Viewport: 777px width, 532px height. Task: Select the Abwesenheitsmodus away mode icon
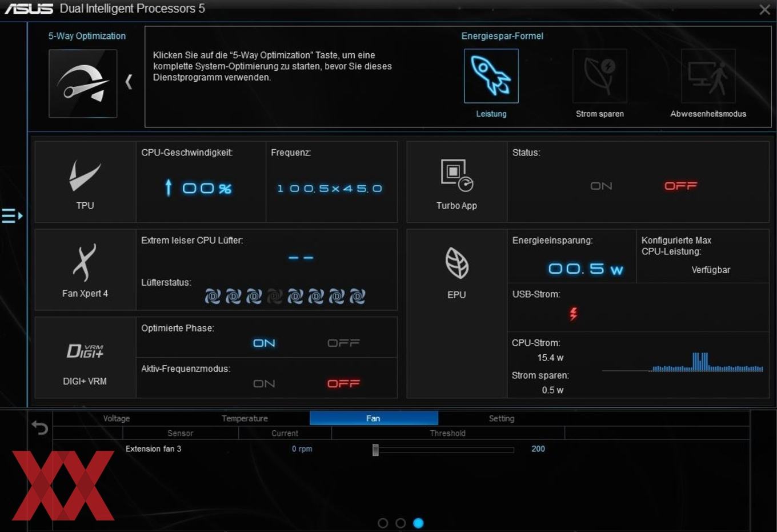[x=708, y=76]
